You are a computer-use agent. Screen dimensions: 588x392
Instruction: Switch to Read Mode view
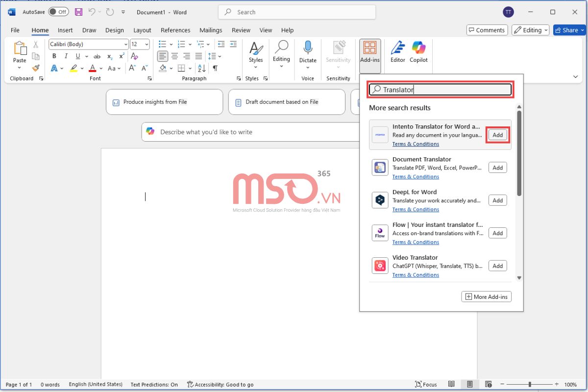[x=451, y=385]
